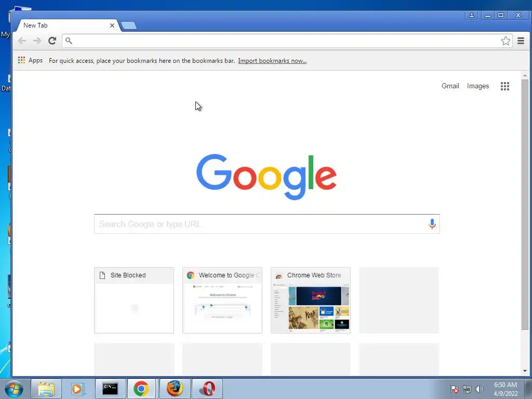Minimize the Chrome window
Screen dimensions: 532x399
tap(487, 15)
